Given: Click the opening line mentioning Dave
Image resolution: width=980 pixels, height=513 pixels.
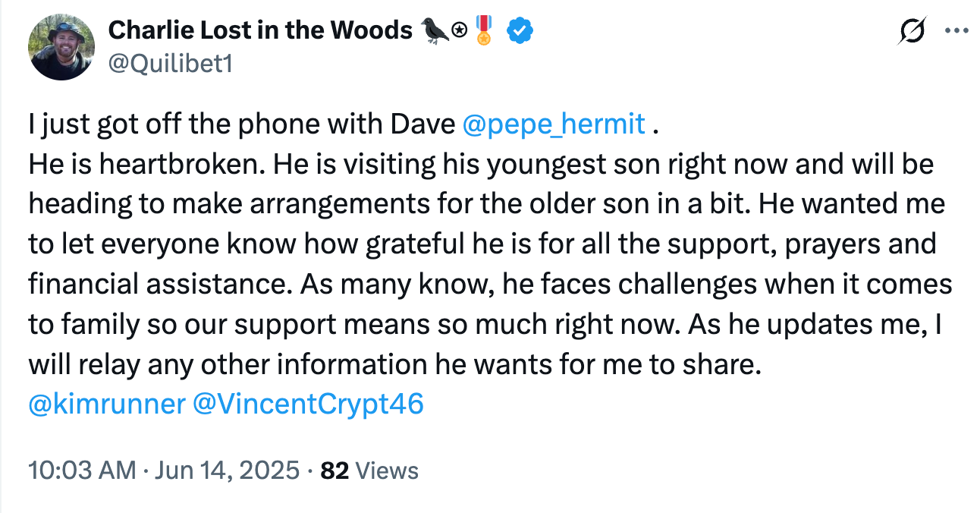Looking at the screenshot, I should (x=243, y=124).
